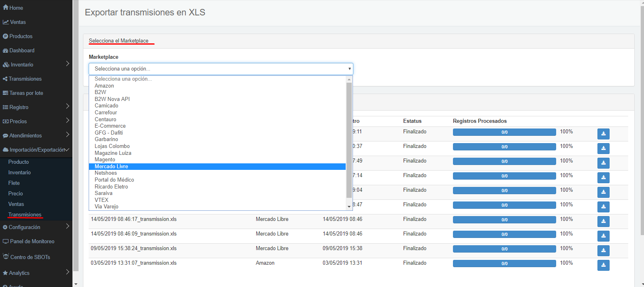Expand the Precios menu chevron
Screen dimensions: 644x287
pyautogui.click(x=67, y=120)
